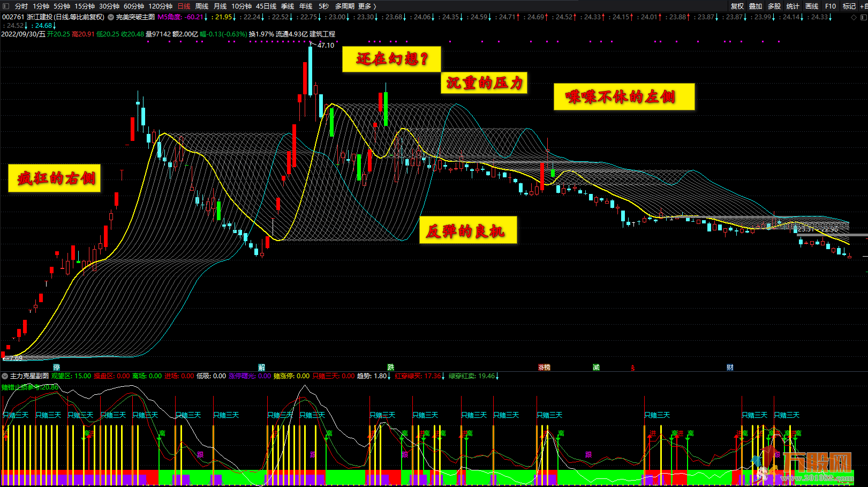Viewport: 868px width, 487px height.
Task: Select the 5秒 period tab
Action: (x=323, y=6)
